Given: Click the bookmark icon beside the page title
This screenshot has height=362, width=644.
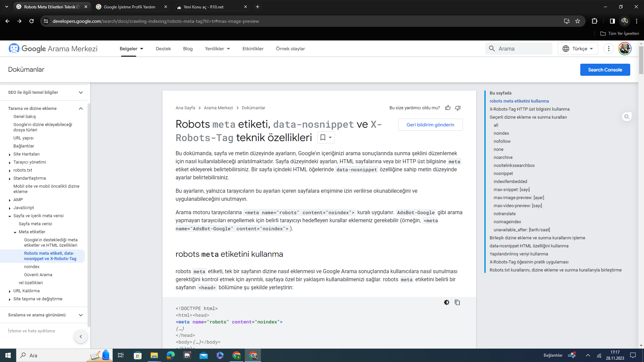Looking at the screenshot, I should pyautogui.click(x=323, y=137).
